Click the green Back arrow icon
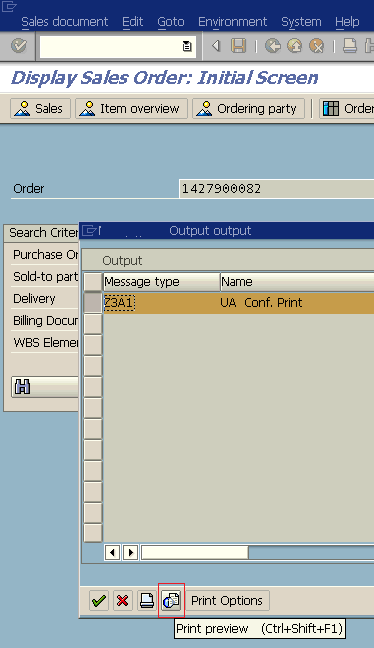The height and width of the screenshot is (648, 374). pyautogui.click(x=272, y=45)
